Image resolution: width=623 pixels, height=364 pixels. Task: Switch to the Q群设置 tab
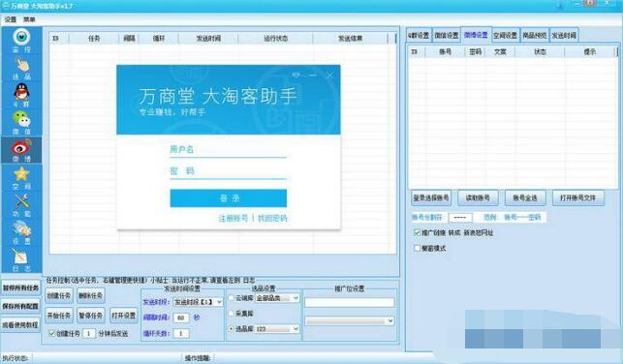(419, 35)
